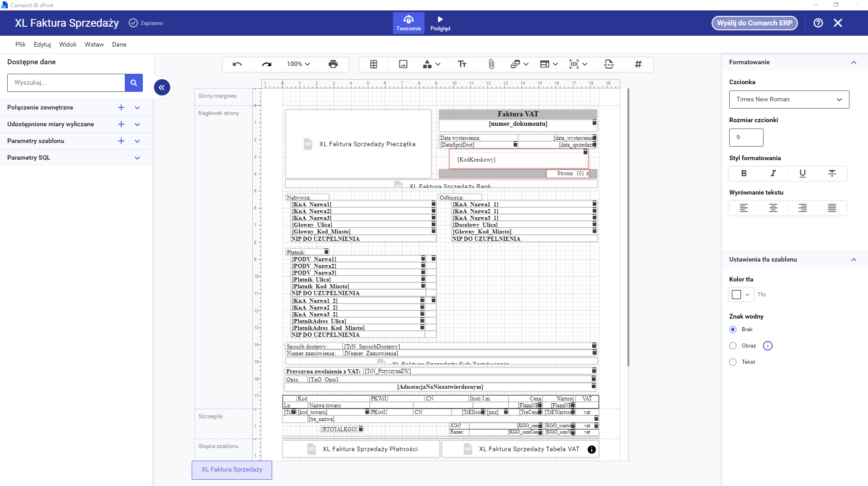
Task: Expand Udostępnione miary wyliczane chevron
Action: 137,124
